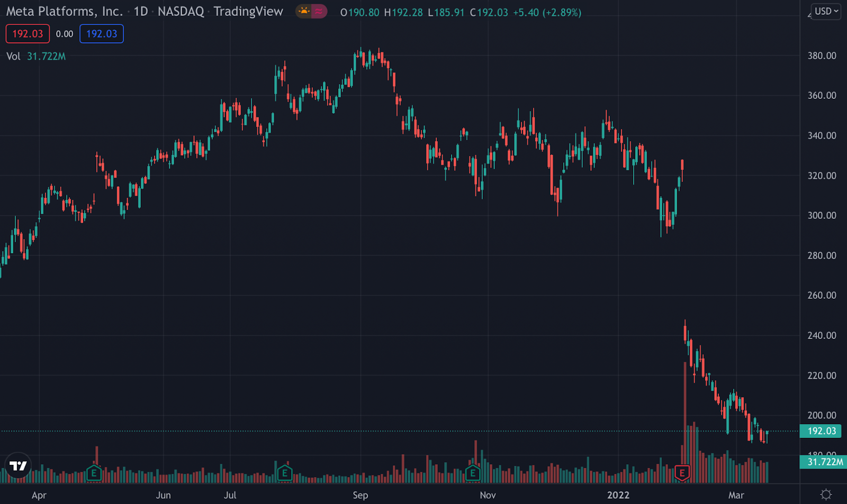Select the green earnings marker between Apr and Jun

pyautogui.click(x=94, y=473)
